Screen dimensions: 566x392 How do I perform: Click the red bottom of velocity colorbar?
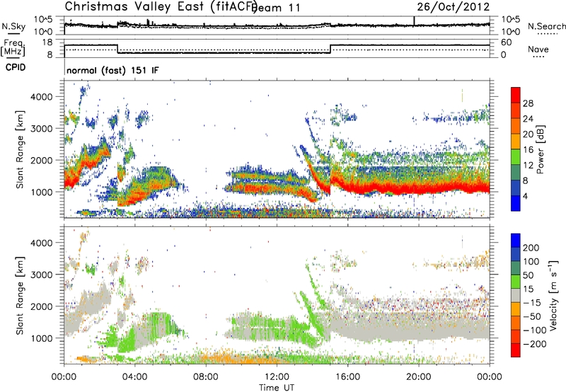pyautogui.click(x=516, y=350)
